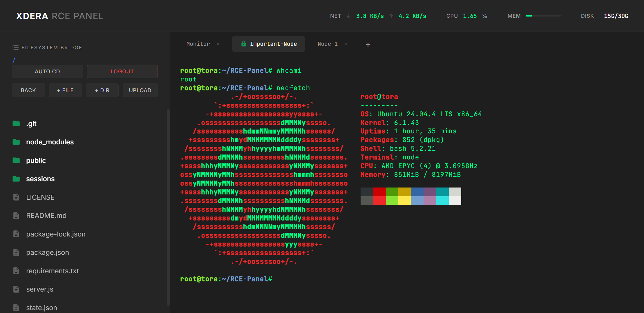Viewport: 644px width, 313px height.
Task: Click the server.js file icon
Action: pyautogui.click(x=16, y=289)
